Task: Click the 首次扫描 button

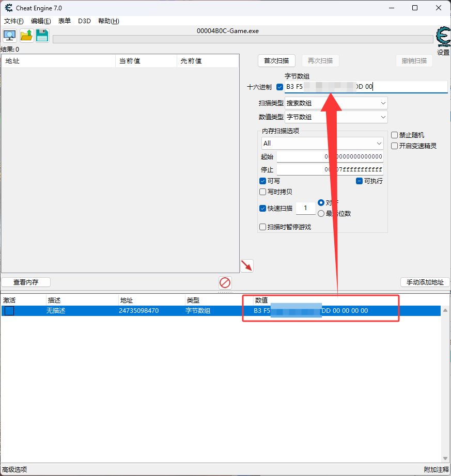Action: tap(276, 61)
